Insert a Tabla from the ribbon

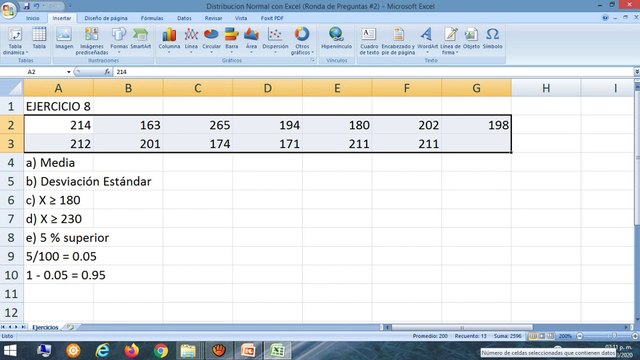[39, 39]
